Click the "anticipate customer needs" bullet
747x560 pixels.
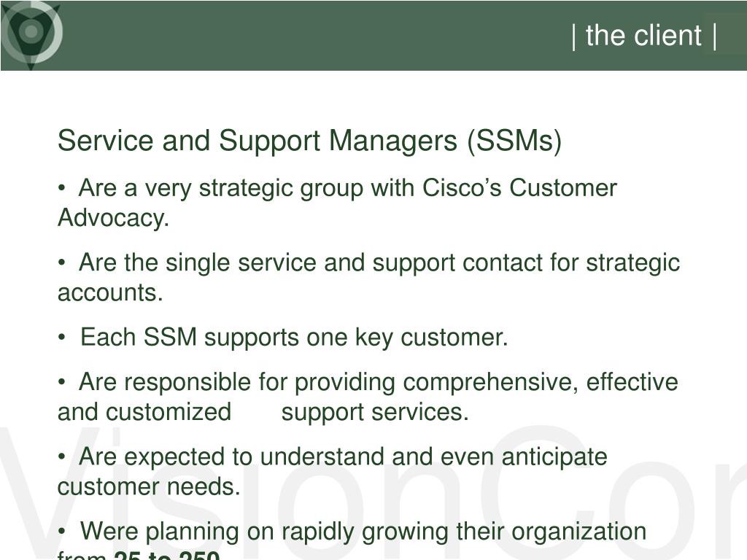(x=332, y=472)
